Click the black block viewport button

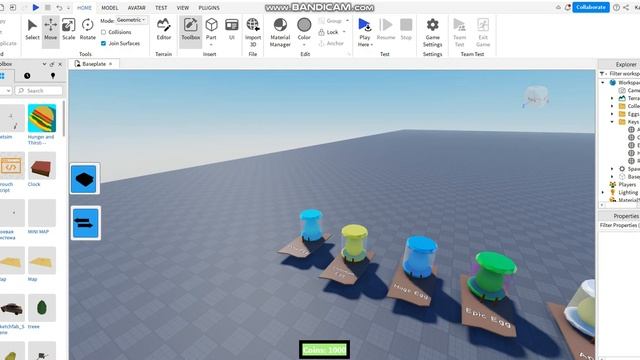[x=84, y=179]
